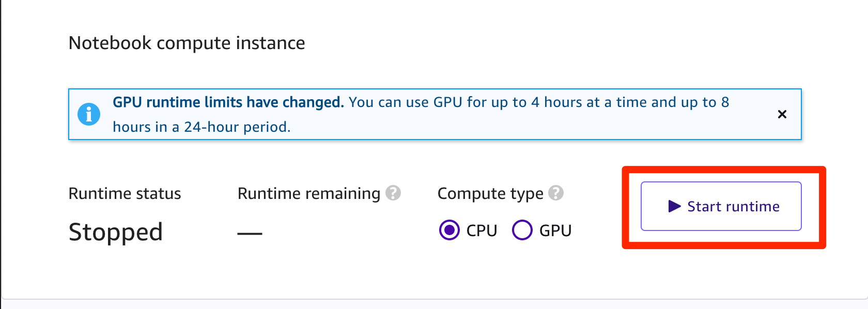Click the CPU option label

(482, 230)
